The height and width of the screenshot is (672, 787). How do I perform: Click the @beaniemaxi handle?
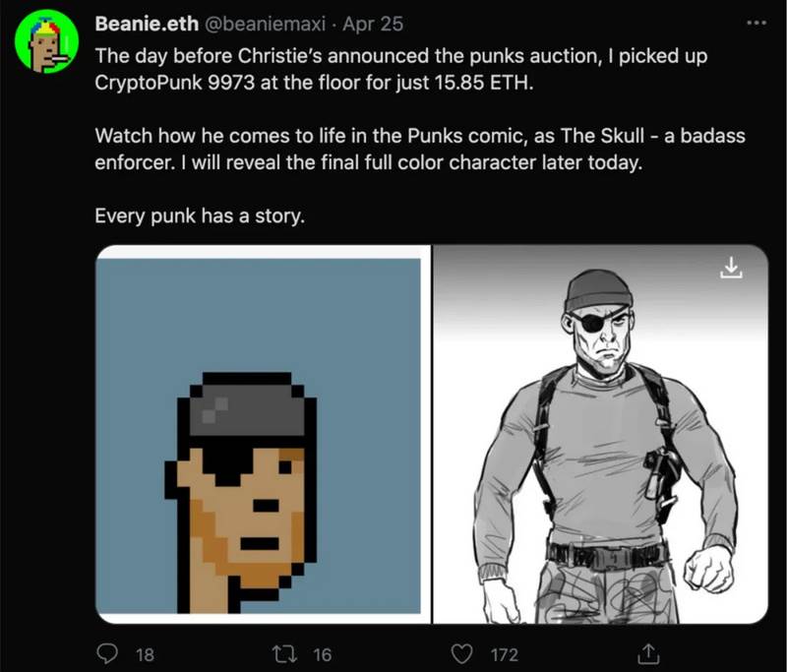pos(265,24)
